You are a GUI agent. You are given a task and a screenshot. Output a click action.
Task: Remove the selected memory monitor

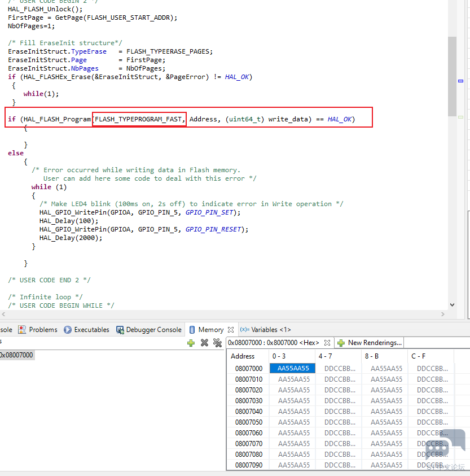click(x=204, y=343)
